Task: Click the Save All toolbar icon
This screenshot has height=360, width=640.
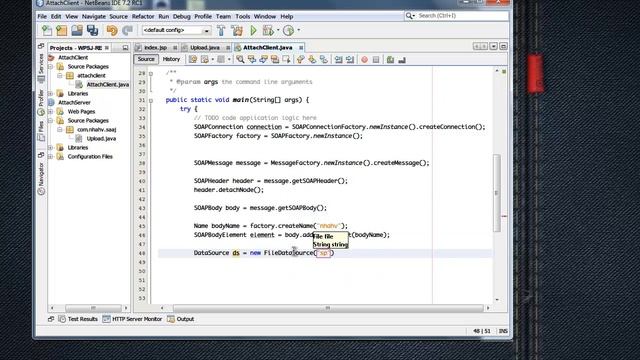Action: (x=93, y=30)
